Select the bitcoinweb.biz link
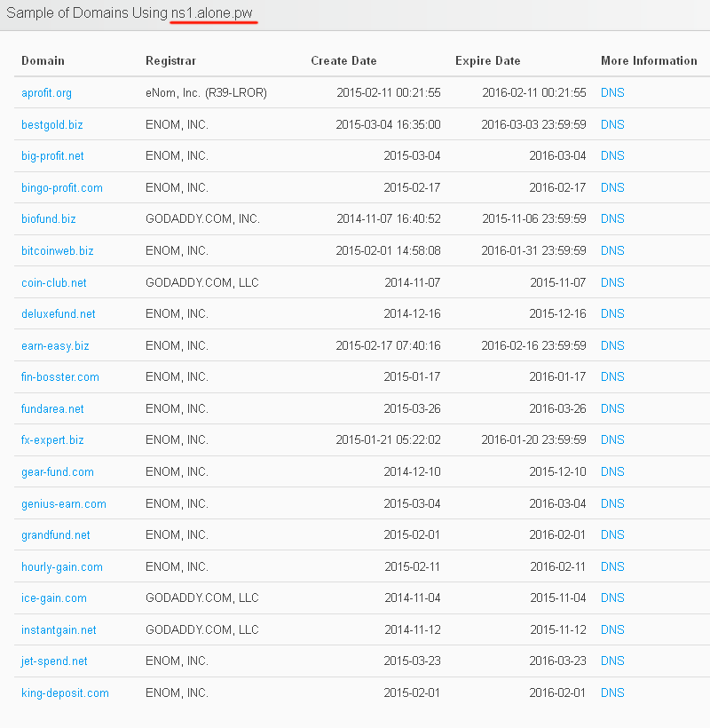This screenshot has height=728, width=710. [57, 250]
